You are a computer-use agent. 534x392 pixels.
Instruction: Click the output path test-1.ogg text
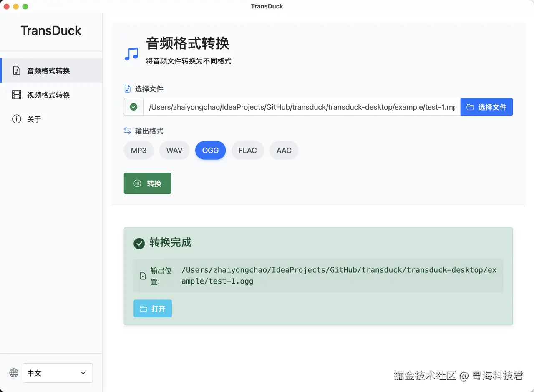339,276
